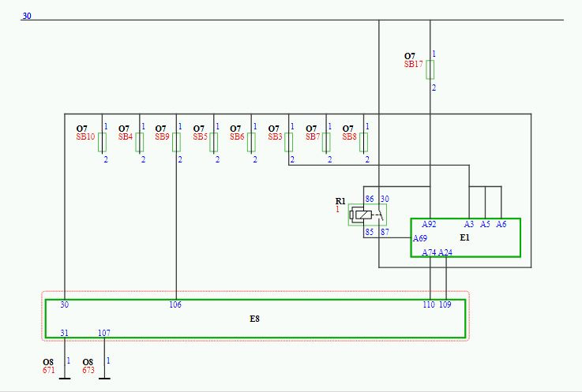Click pin 31 on E8

click(64, 333)
